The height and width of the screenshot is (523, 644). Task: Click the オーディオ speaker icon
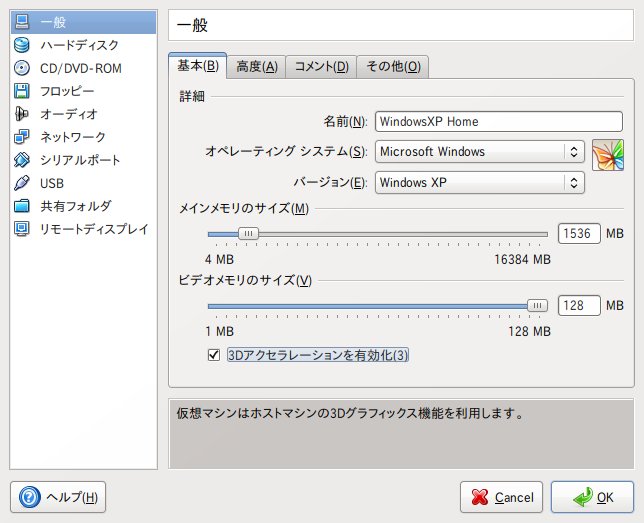[x=22, y=114]
